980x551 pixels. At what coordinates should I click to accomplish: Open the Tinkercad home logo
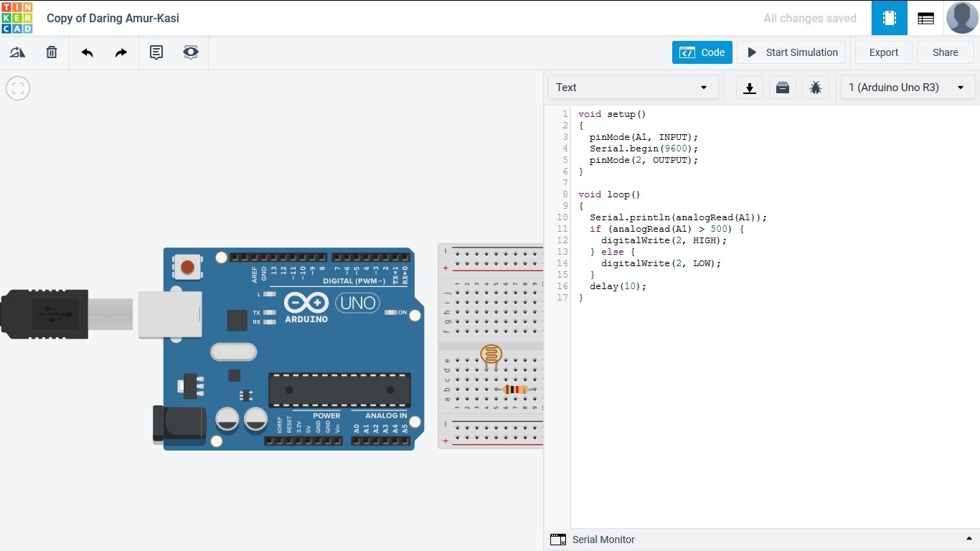pos(17,18)
